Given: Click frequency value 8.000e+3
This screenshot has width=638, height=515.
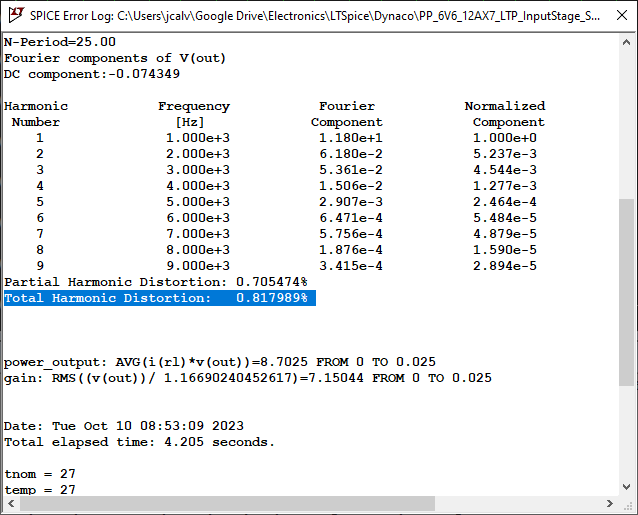Looking at the screenshot, I should (198, 250).
